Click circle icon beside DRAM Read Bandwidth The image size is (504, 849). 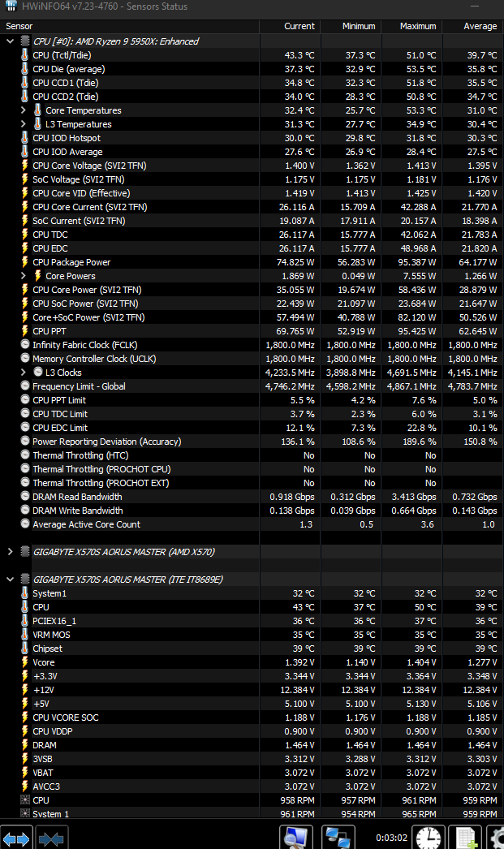click(25, 495)
